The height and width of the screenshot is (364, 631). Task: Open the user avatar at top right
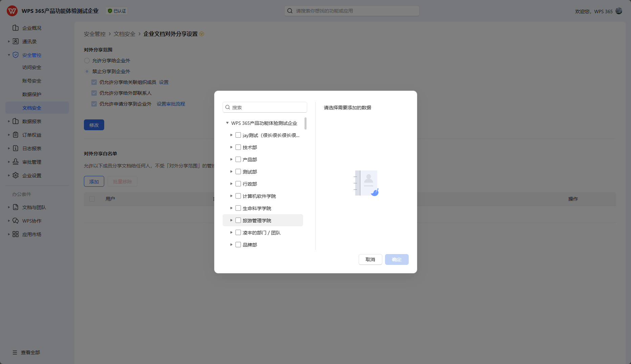click(x=619, y=11)
